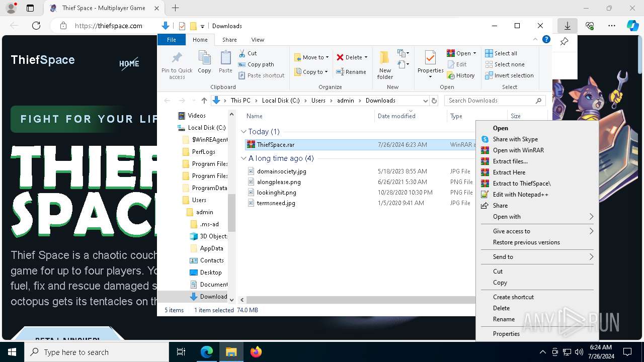Click the Copy ribbon icon
644x362 pixels.
coord(204,58)
